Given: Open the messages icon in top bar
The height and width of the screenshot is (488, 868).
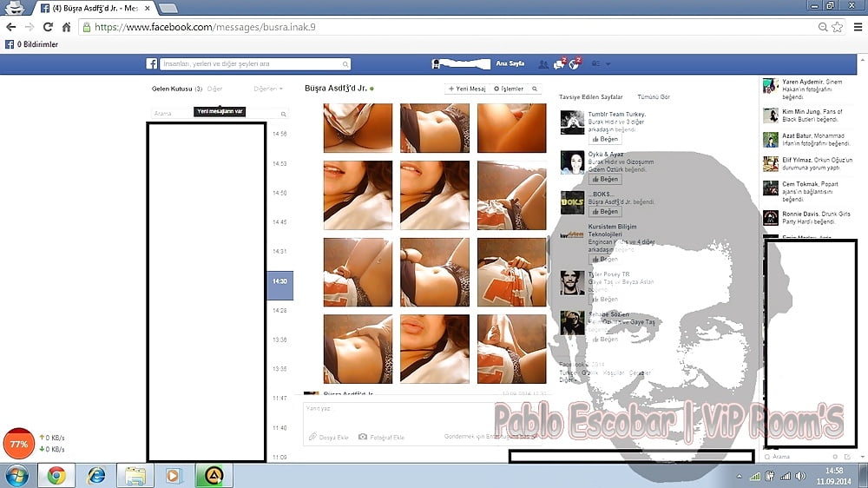Looking at the screenshot, I should 559,64.
